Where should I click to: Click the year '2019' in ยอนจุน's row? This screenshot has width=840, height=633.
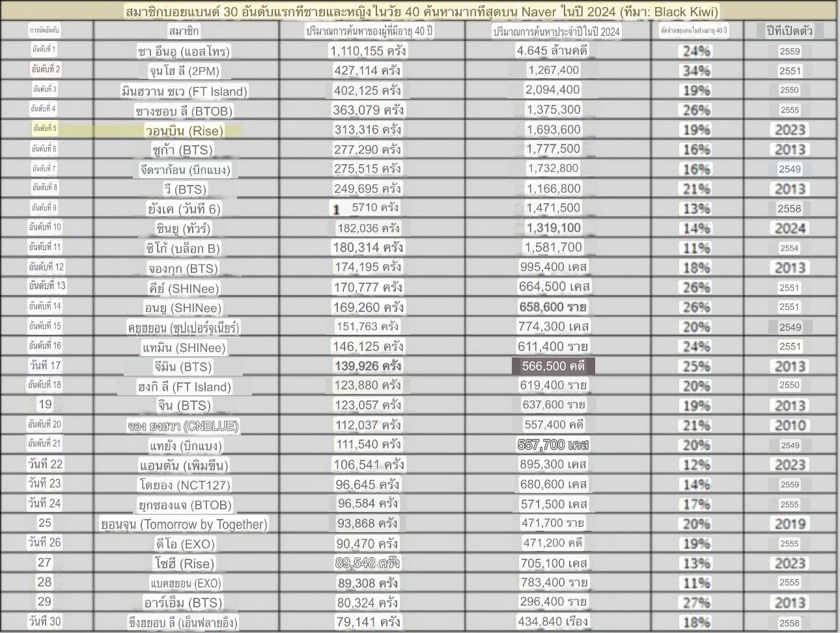[790, 524]
